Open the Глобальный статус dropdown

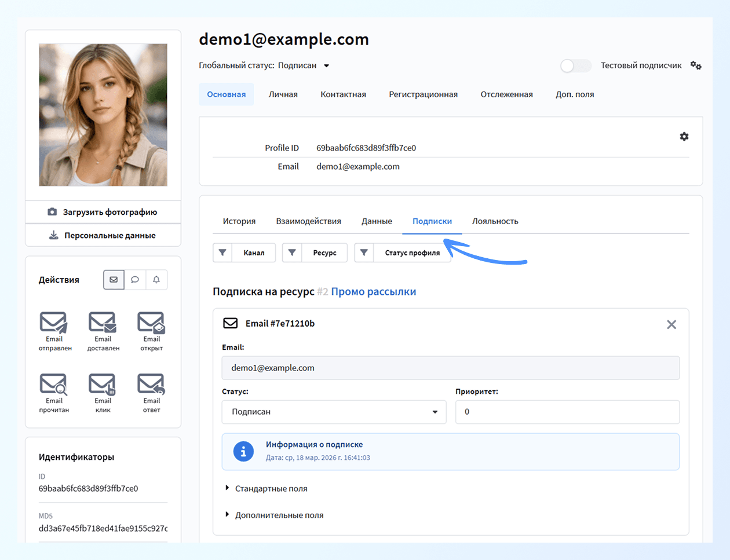tap(326, 65)
